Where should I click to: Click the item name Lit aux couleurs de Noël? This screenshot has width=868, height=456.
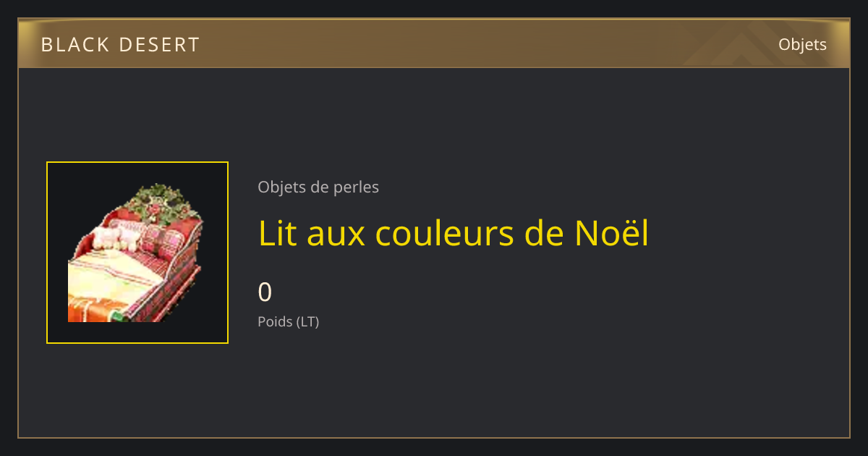coord(454,233)
